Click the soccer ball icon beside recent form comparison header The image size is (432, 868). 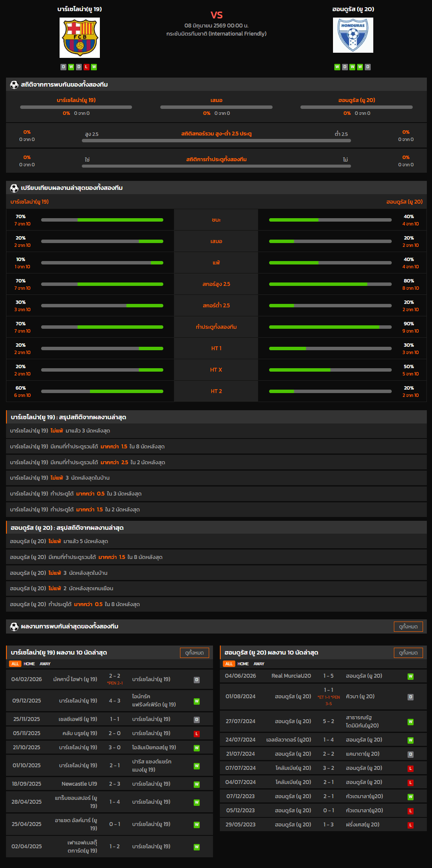coord(14,188)
